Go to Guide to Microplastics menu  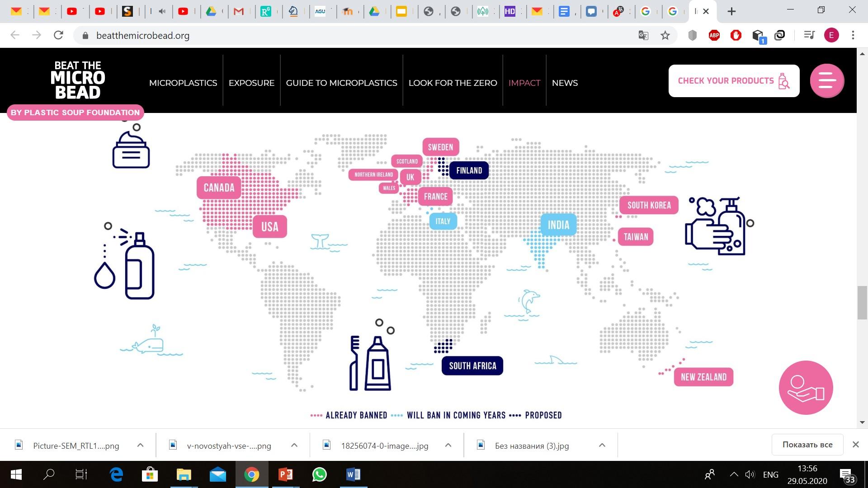click(x=341, y=83)
